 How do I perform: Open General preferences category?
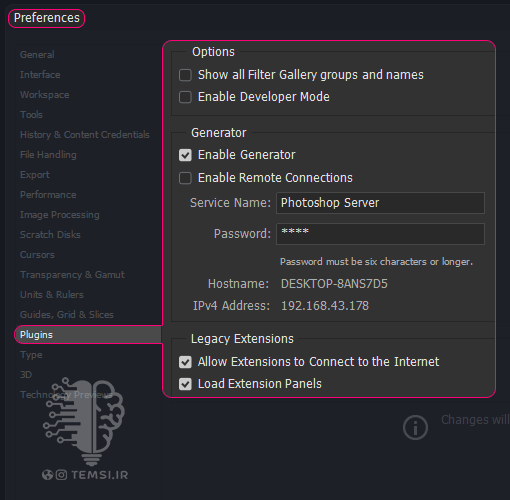[x=37, y=55]
